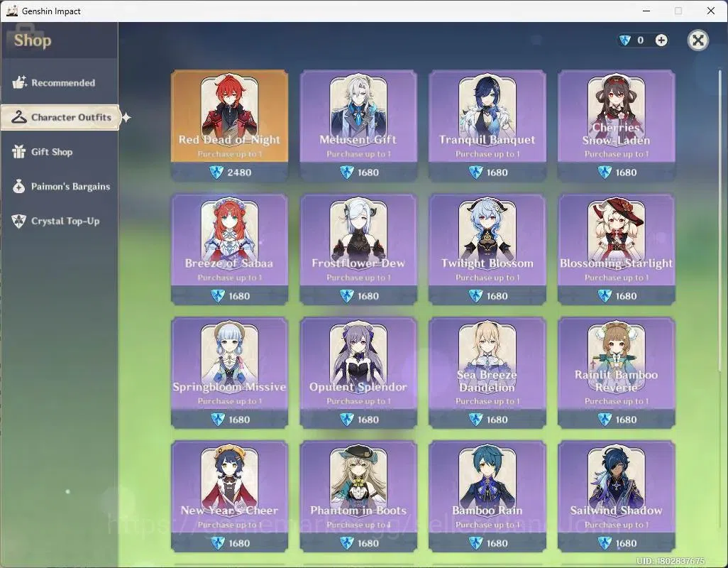The width and height of the screenshot is (728, 568).
Task: Click the 2480 price on Red Dead of Night
Action: 239,173
